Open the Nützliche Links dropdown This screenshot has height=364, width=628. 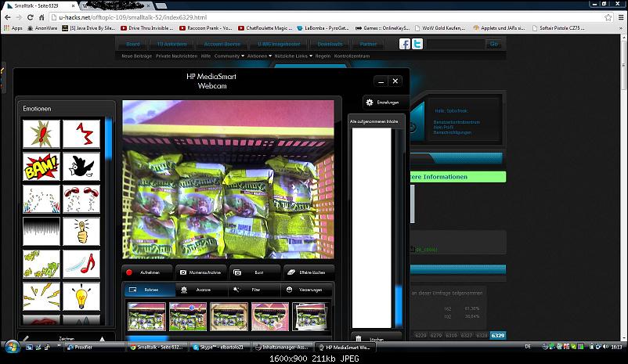pos(294,56)
